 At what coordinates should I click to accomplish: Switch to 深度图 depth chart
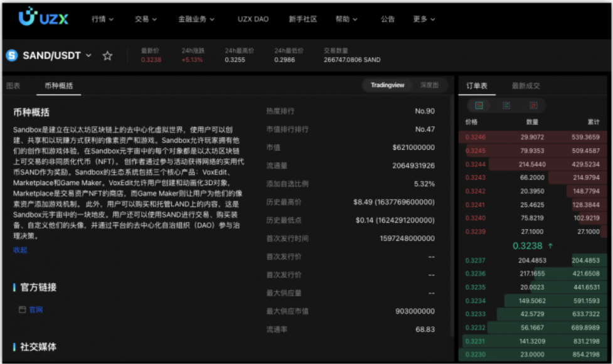[x=429, y=85]
